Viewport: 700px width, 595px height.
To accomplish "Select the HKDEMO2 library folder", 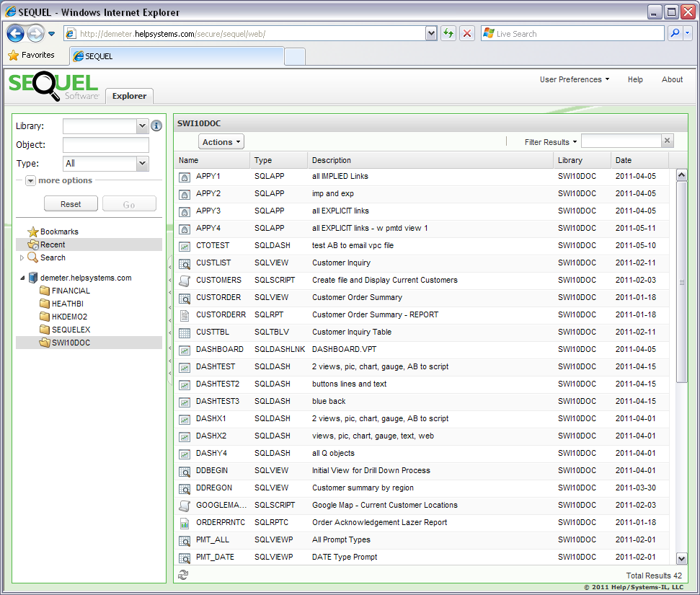I will click(70, 317).
